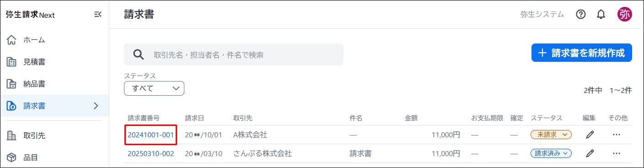The height and width of the screenshot is (168, 644).
Task: Expand the ステータス filter dropdown すべて
Action: (154, 88)
